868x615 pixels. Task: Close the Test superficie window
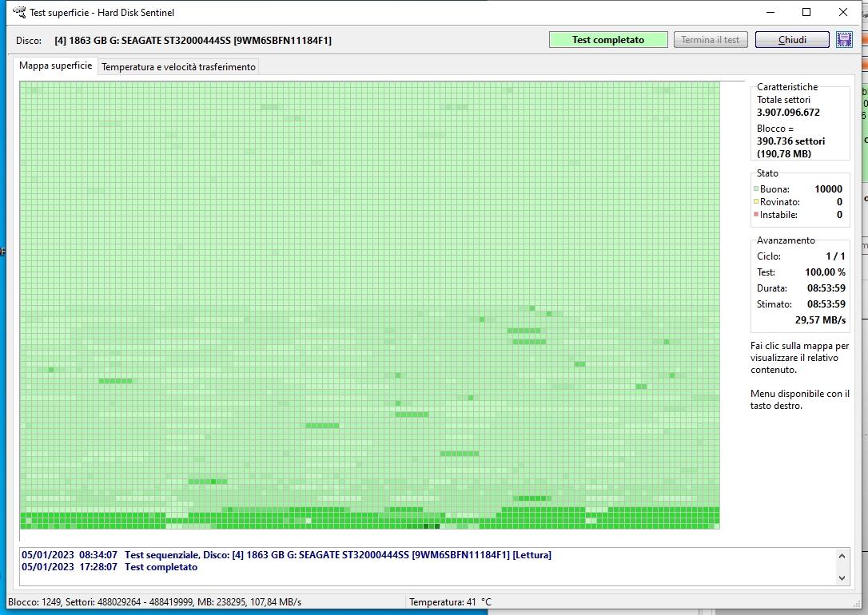pyautogui.click(x=843, y=12)
